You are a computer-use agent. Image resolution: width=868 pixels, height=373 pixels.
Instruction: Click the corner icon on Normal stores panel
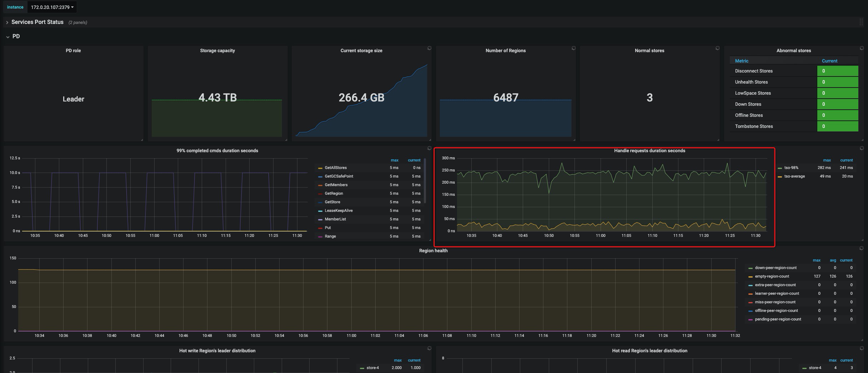click(x=717, y=48)
